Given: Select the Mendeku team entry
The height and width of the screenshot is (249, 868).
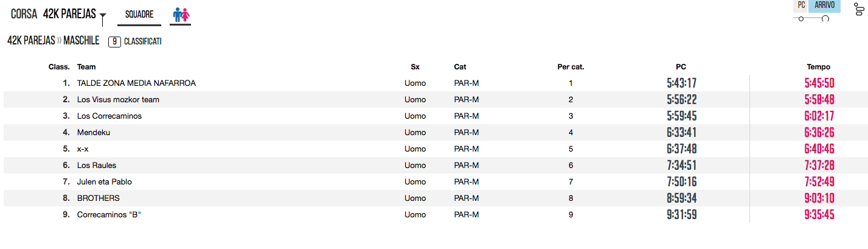Looking at the screenshot, I should [94, 133].
